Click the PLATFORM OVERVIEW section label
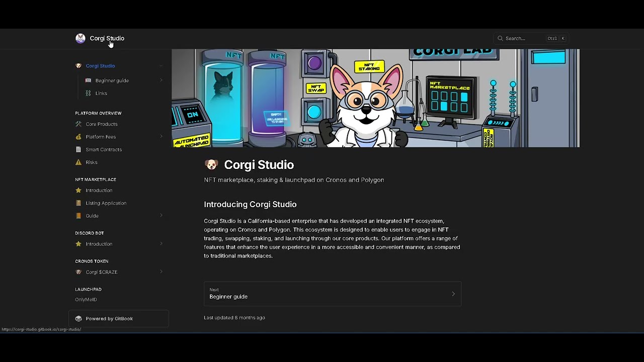This screenshot has width=644, height=362. 98,113
